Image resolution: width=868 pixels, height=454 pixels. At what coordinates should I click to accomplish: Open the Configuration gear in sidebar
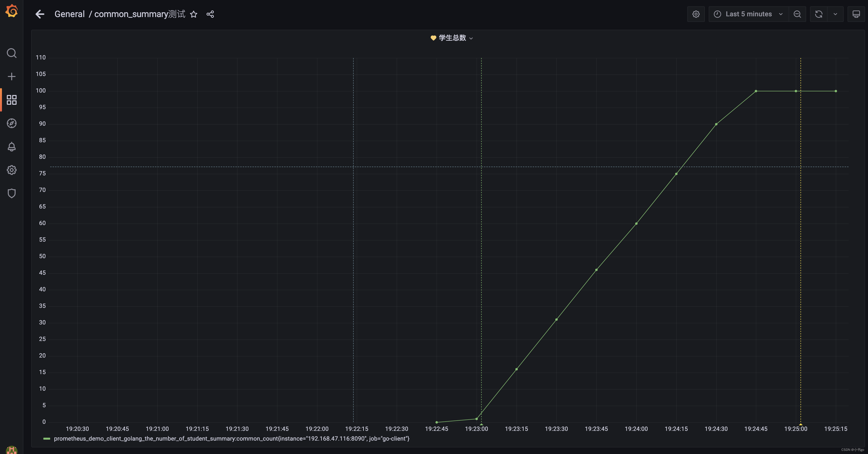[x=12, y=170]
